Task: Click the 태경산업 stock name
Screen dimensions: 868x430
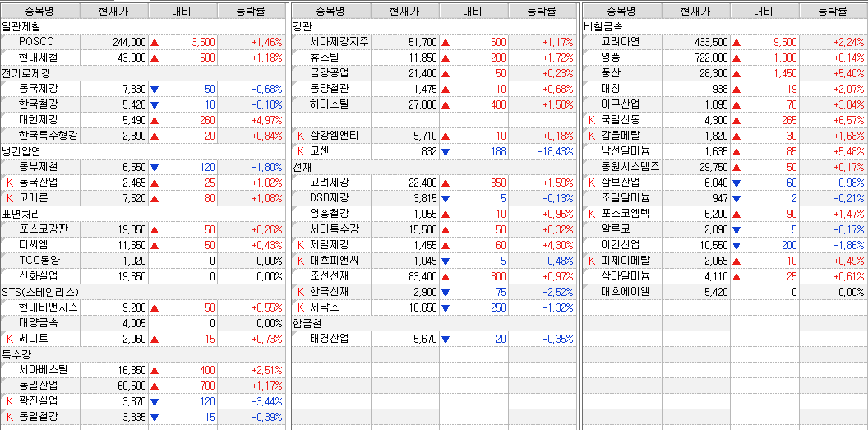Action: point(329,338)
